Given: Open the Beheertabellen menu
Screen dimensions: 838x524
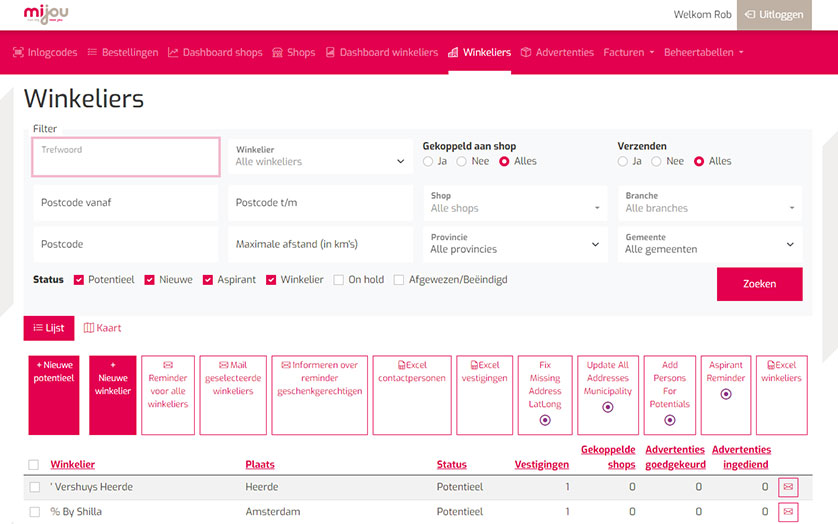Looking at the screenshot, I should [703, 52].
